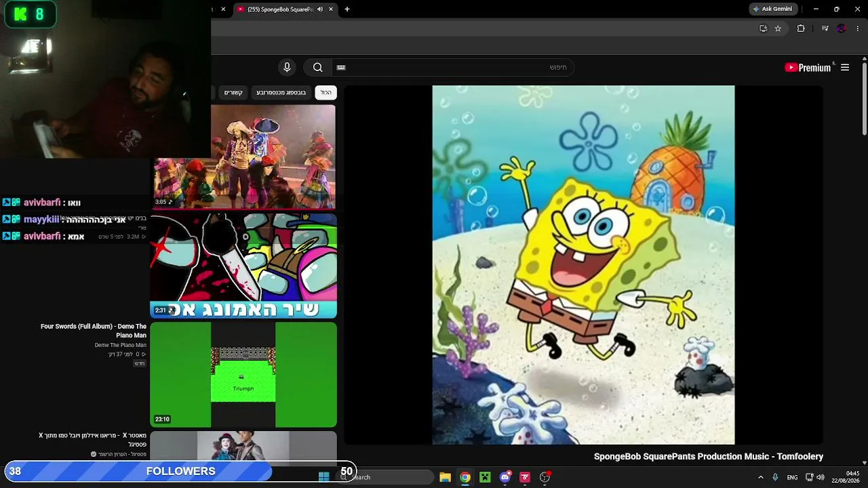Close the SpongeBob SquarePants tab
Viewport: 868px width, 488px height.
(x=331, y=9)
